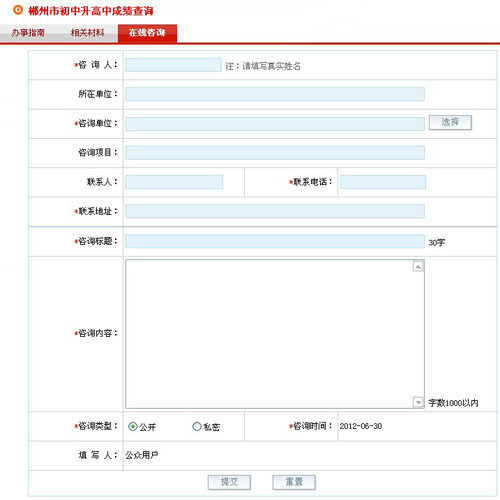The image size is (500, 500).
Task: Switch to the 相关材料 tab
Action: pyautogui.click(x=88, y=33)
